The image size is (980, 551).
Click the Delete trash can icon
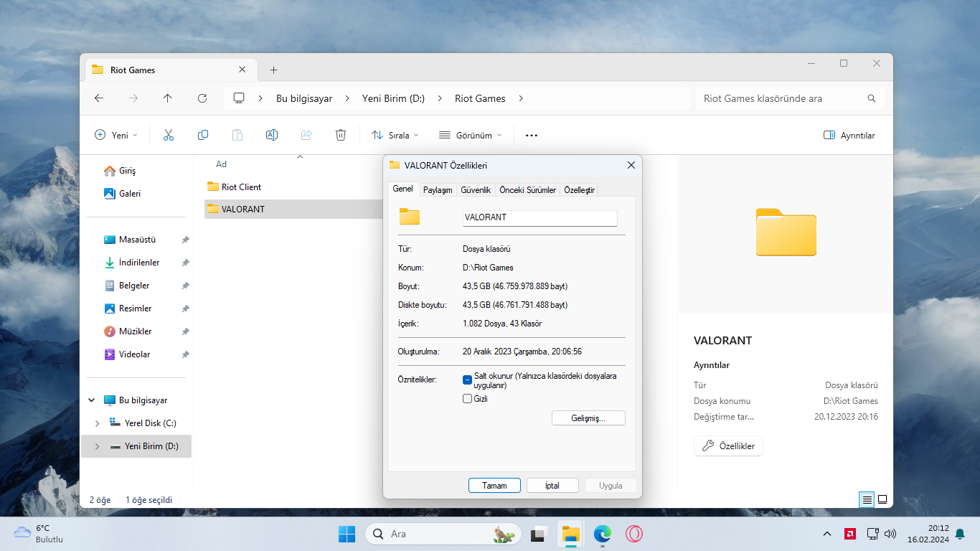(x=341, y=135)
